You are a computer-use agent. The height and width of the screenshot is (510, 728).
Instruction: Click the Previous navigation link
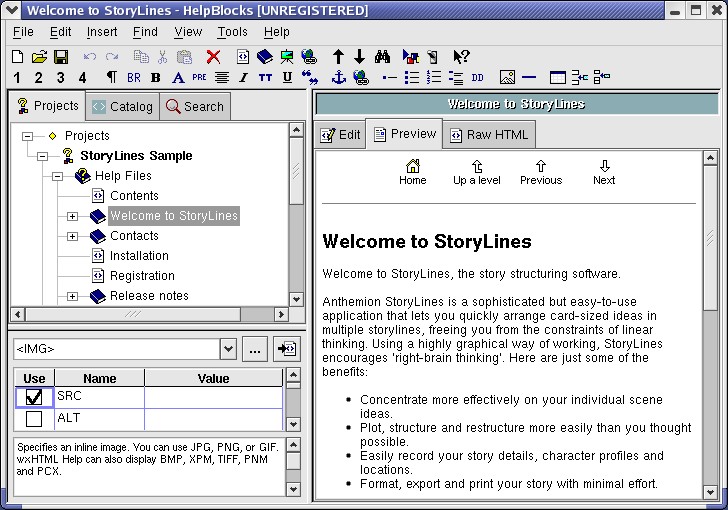click(541, 172)
